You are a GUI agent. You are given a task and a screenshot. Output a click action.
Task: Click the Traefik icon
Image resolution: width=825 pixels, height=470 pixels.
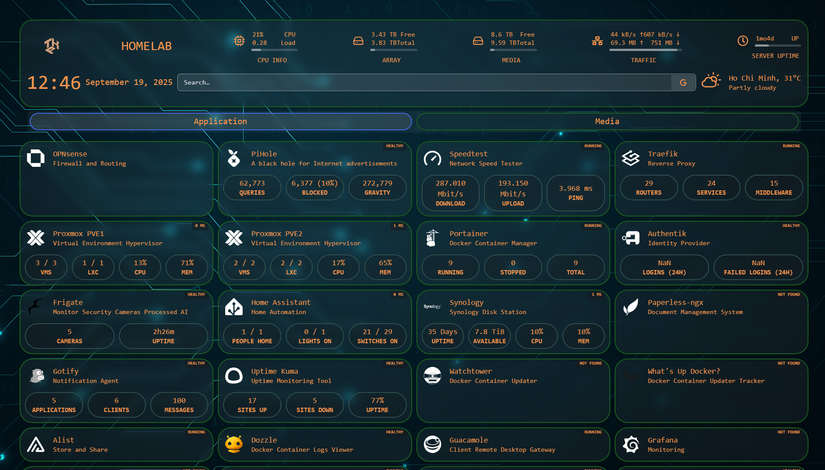[x=630, y=158]
